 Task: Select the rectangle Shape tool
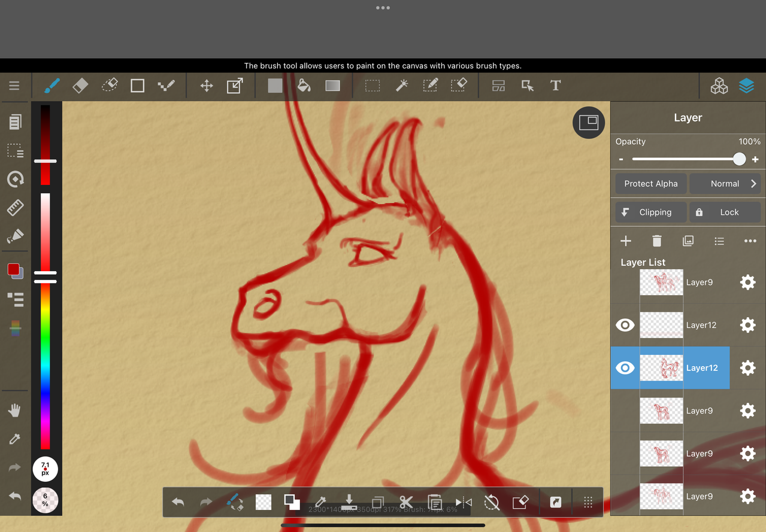[x=138, y=86]
